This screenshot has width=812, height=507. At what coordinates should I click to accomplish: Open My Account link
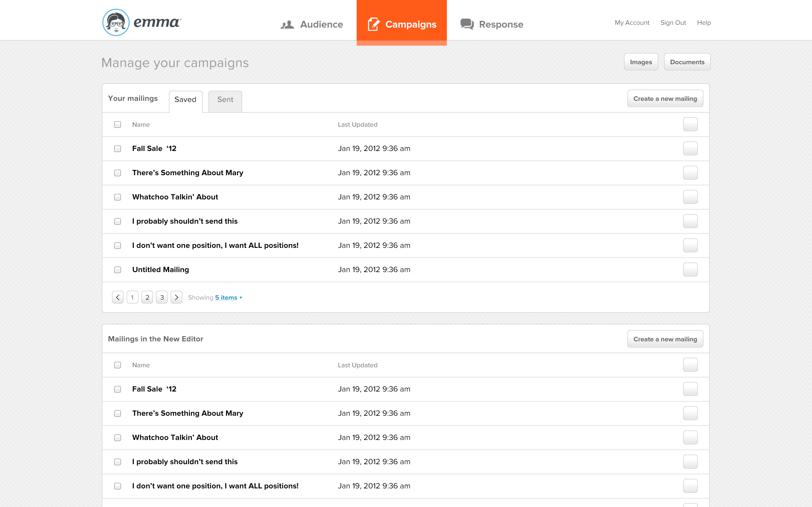pos(632,23)
